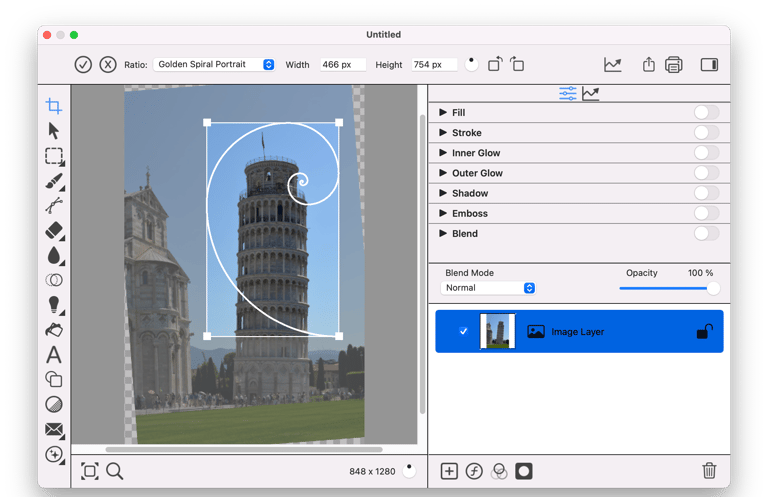
Task: Select the Paint Bucket tool
Action: pos(54,330)
